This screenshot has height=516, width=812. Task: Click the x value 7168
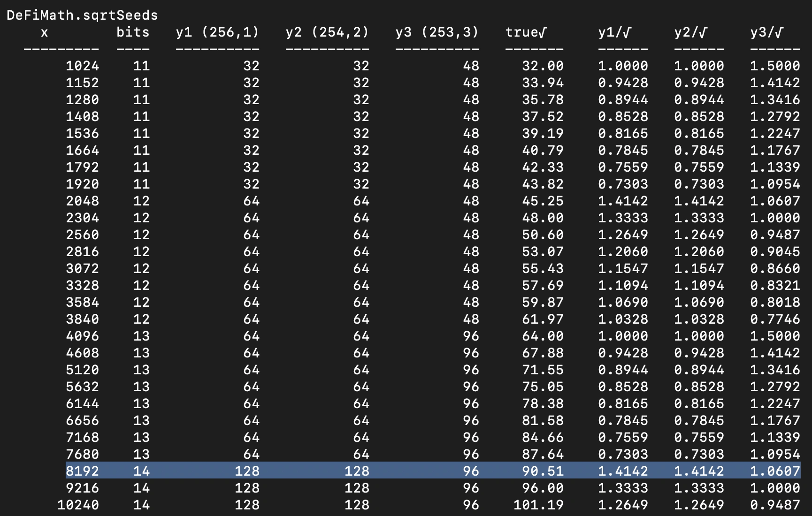coord(82,438)
